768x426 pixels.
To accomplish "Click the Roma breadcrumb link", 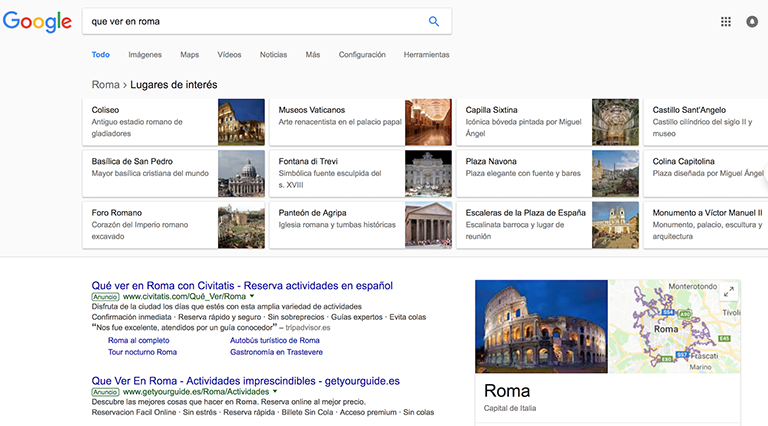I will tap(105, 85).
